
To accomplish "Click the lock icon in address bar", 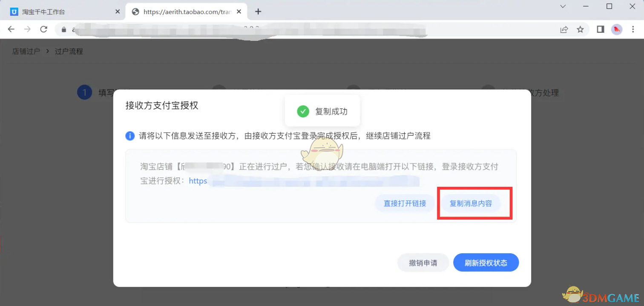I will pyautogui.click(x=64, y=29).
